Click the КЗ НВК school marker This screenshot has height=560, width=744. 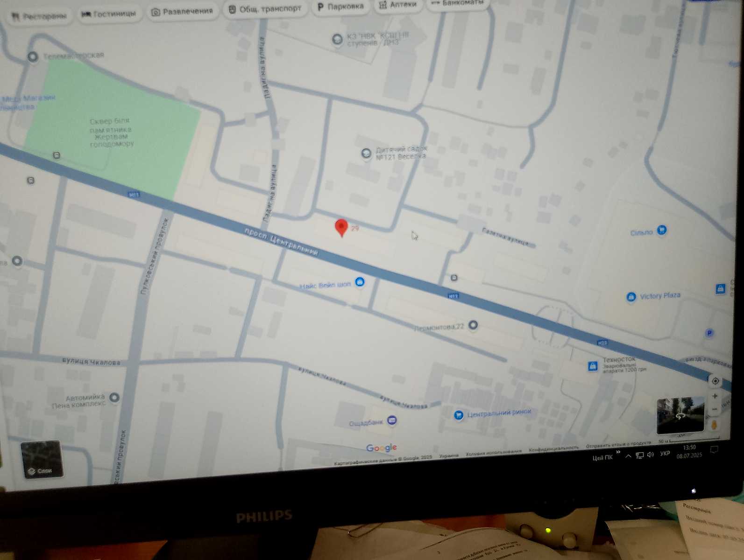pos(337,39)
